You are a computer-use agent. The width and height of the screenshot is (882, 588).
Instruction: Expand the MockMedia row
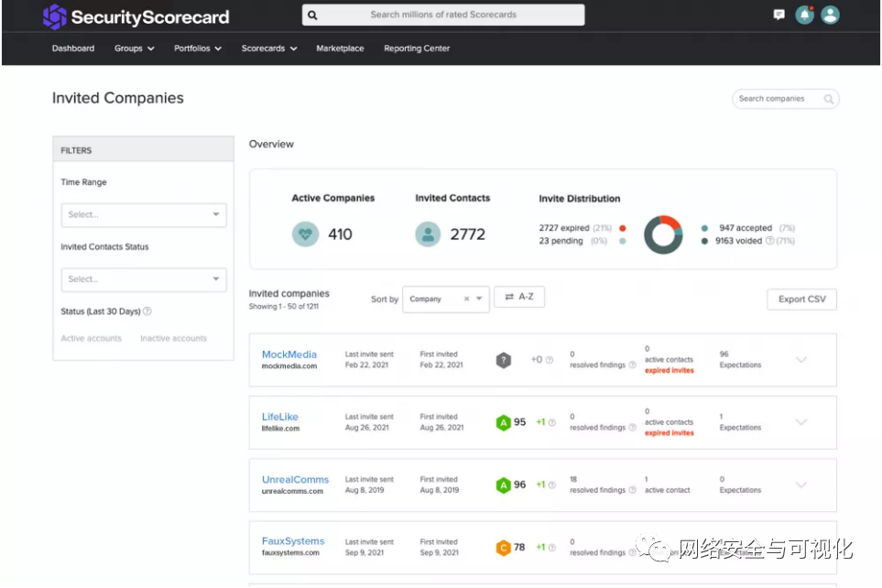point(801,360)
